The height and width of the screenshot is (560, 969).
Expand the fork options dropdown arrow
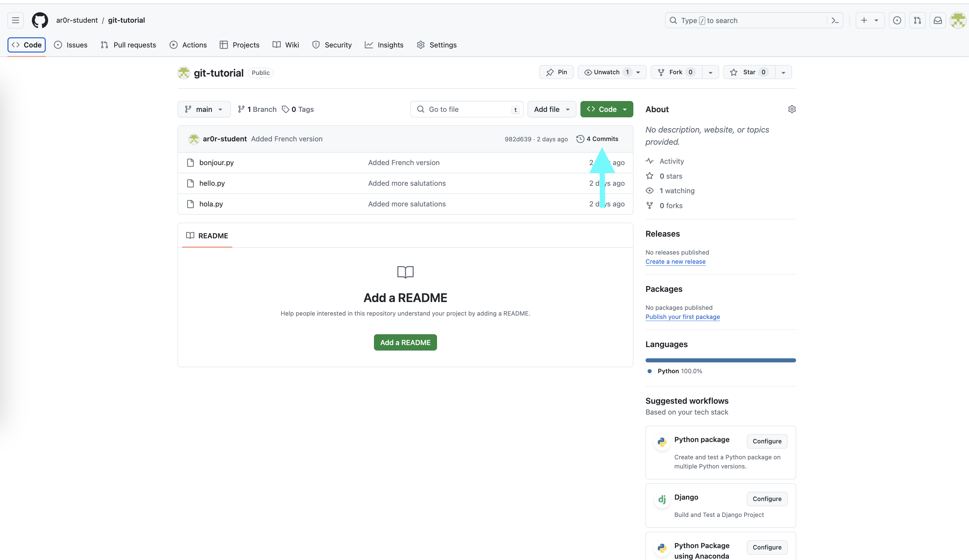[x=710, y=72]
